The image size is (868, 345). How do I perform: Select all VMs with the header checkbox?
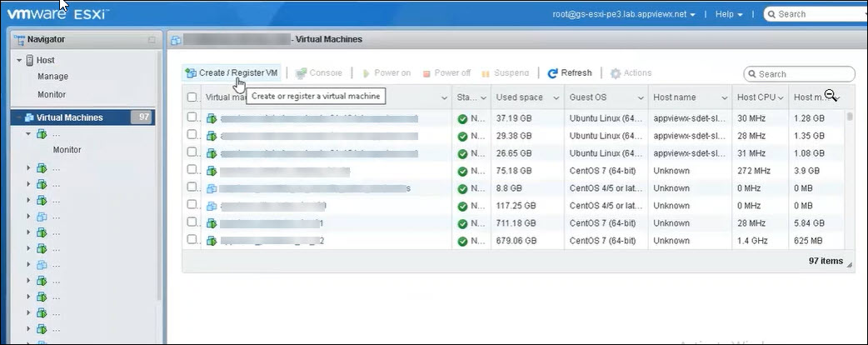pos(192,97)
